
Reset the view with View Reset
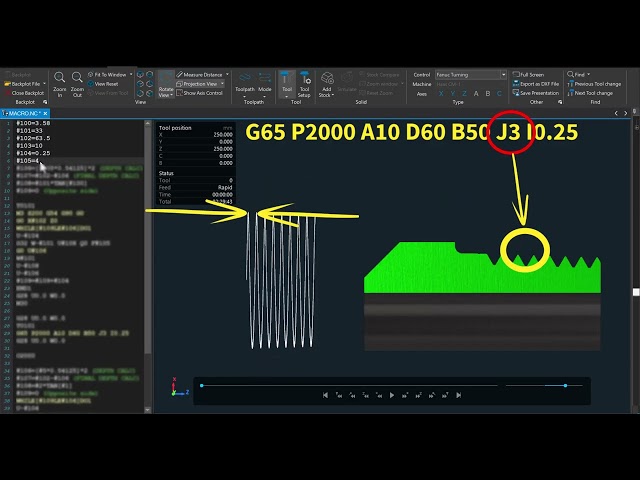click(x=103, y=84)
